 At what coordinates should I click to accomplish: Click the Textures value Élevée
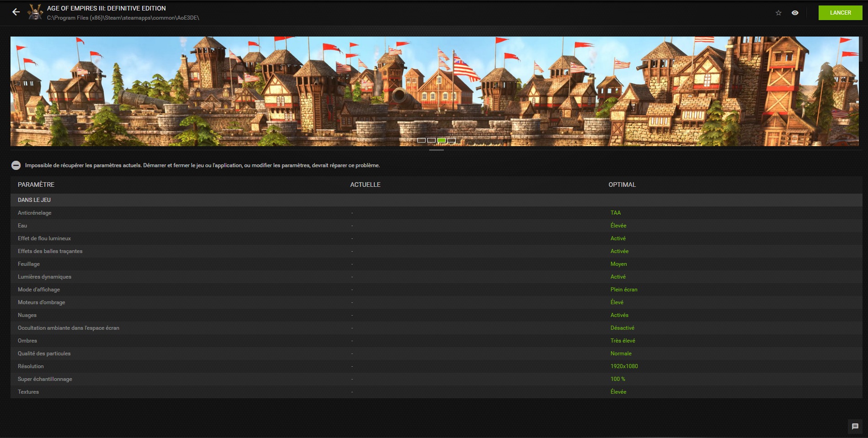[x=618, y=392]
